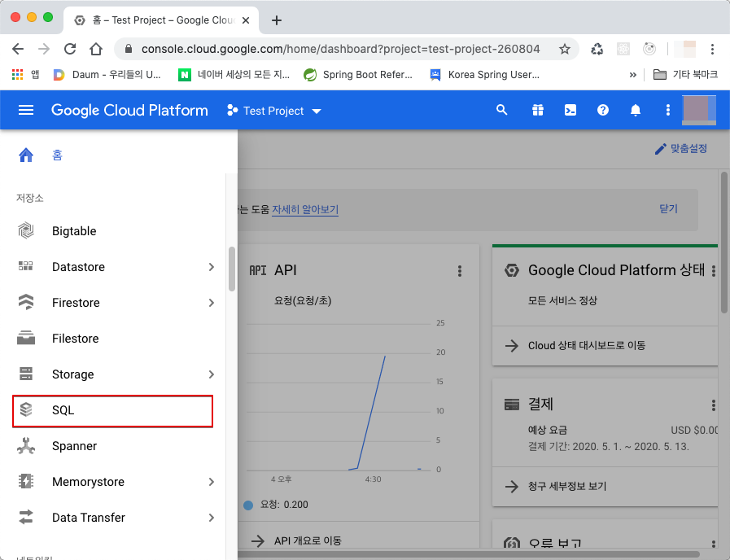This screenshot has height=560, width=730.
Task: Switch to Test Project browser tab
Action: [x=162, y=20]
